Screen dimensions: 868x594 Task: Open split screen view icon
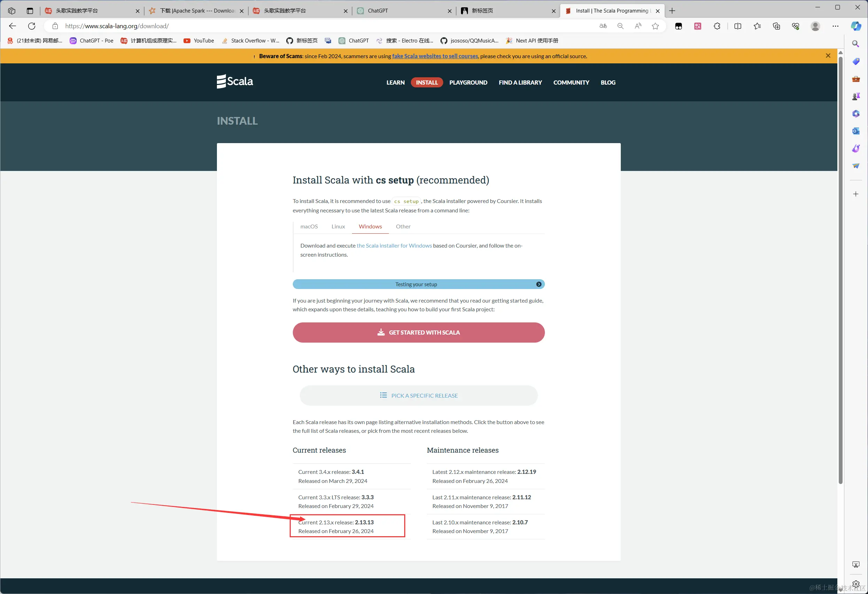click(737, 26)
